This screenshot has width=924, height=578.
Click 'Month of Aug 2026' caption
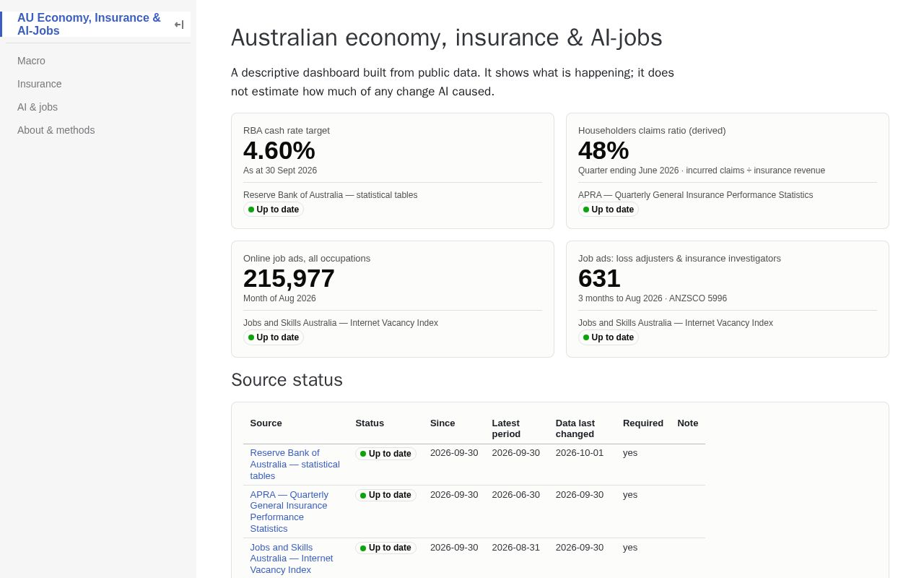279,298
